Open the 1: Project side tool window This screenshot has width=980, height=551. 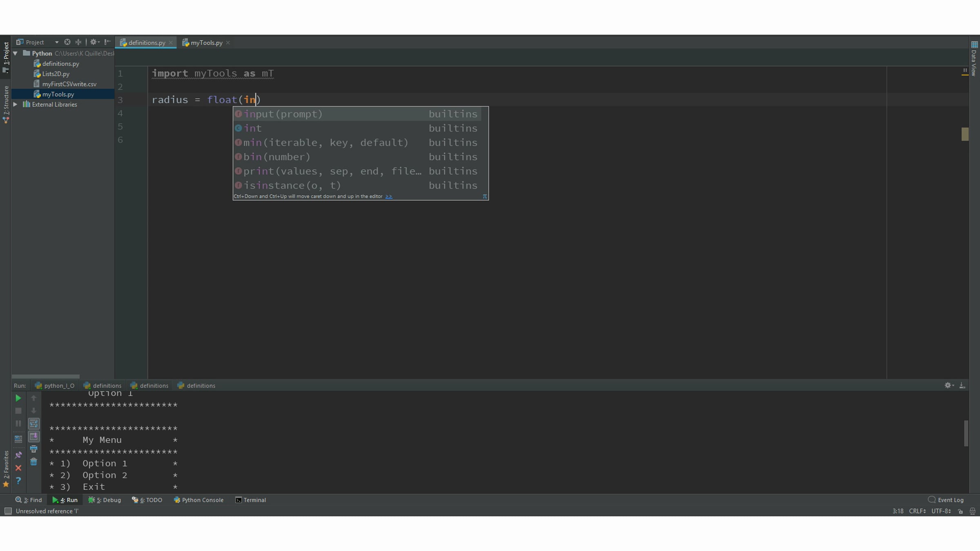point(6,57)
